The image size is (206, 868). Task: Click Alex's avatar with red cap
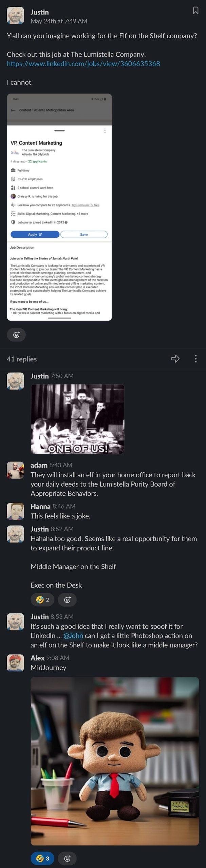(15, 663)
